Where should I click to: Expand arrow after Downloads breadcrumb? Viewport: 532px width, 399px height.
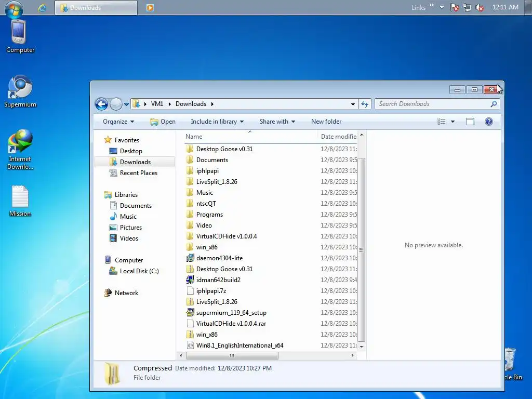click(x=212, y=104)
